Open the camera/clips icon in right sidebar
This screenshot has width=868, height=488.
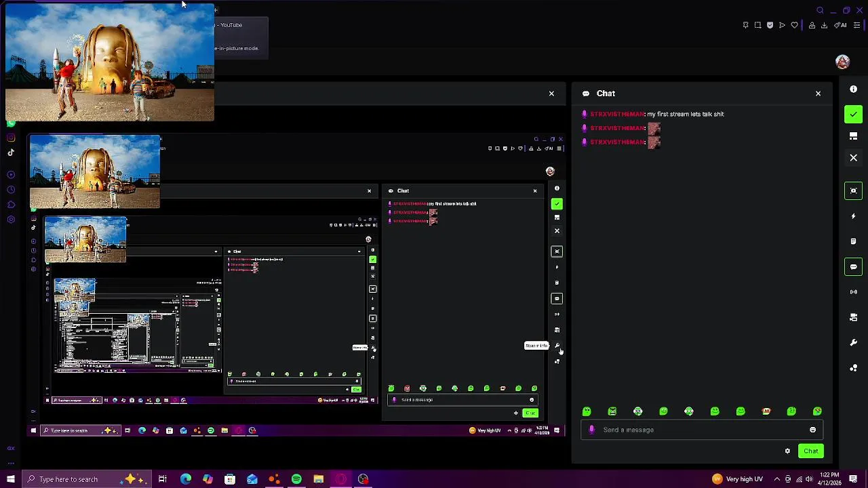pyautogui.click(x=853, y=317)
